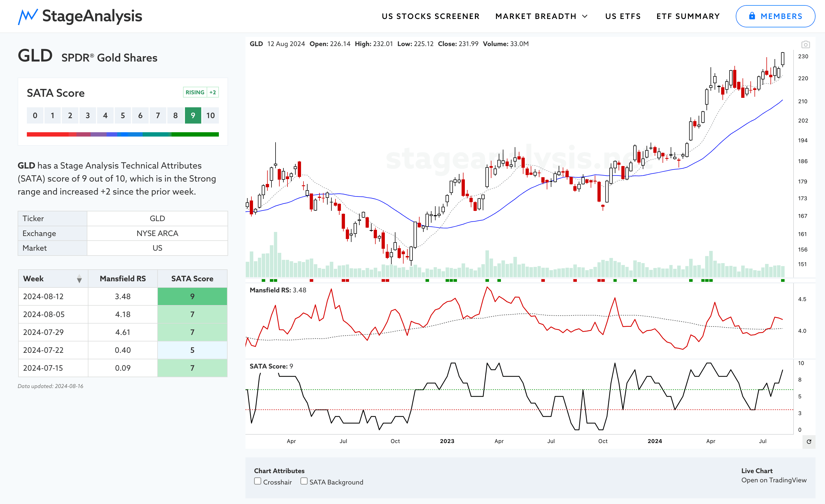Click the RISING status badge
Viewport: 825px width, 504px height.
point(195,92)
